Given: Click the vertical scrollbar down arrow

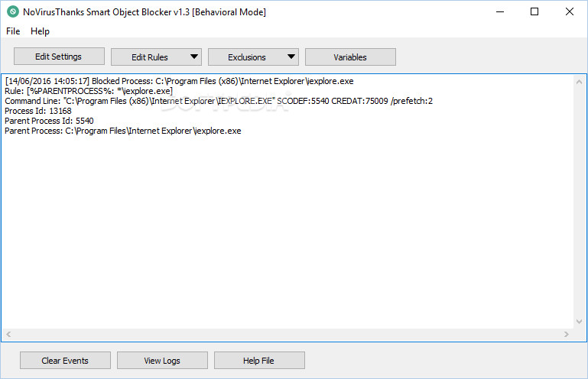Looking at the screenshot, I should pyautogui.click(x=579, y=322).
